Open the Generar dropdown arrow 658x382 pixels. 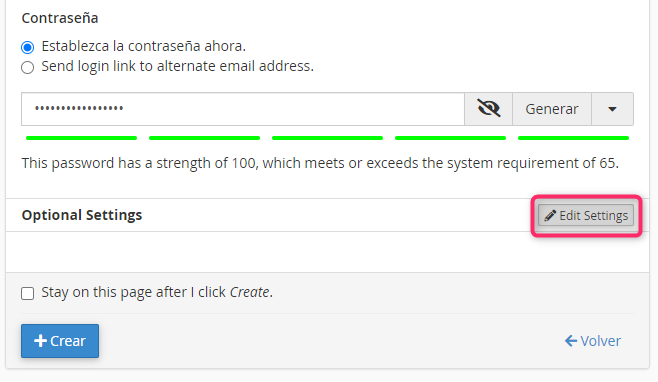(x=612, y=109)
